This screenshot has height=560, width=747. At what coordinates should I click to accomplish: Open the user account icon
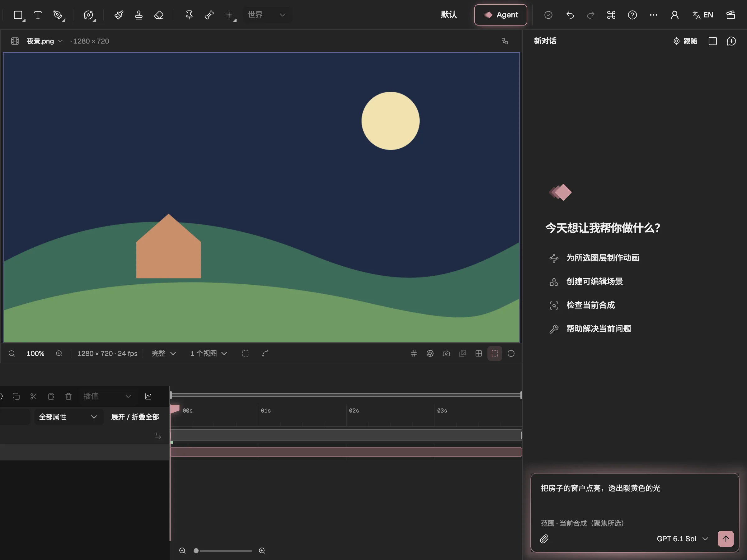click(675, 15)
